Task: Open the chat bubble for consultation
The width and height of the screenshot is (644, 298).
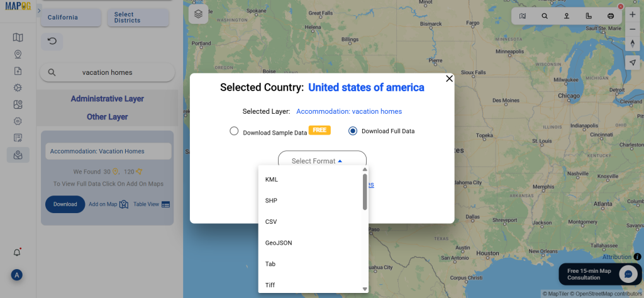Action: pyautogui.click(x=628, y=274)
